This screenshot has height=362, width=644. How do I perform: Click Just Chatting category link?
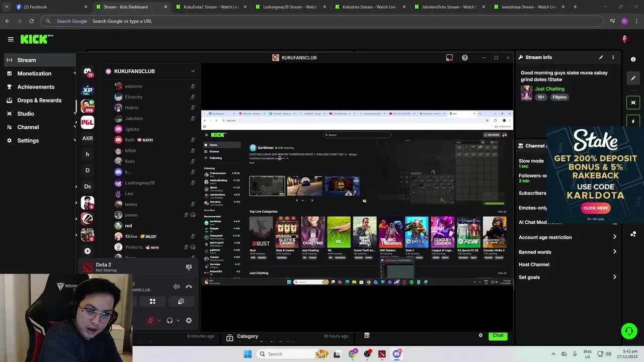coord(549,89)
